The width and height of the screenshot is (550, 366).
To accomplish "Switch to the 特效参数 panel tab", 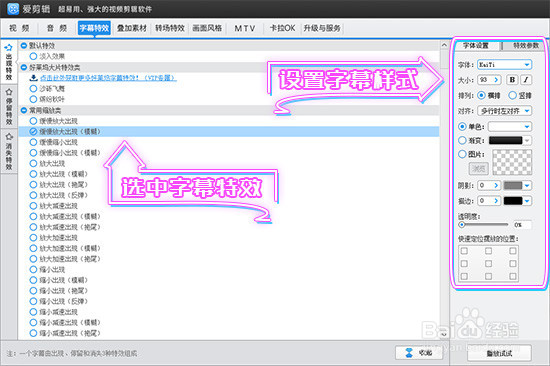I will pyautogui.click(x=526, y=46).
